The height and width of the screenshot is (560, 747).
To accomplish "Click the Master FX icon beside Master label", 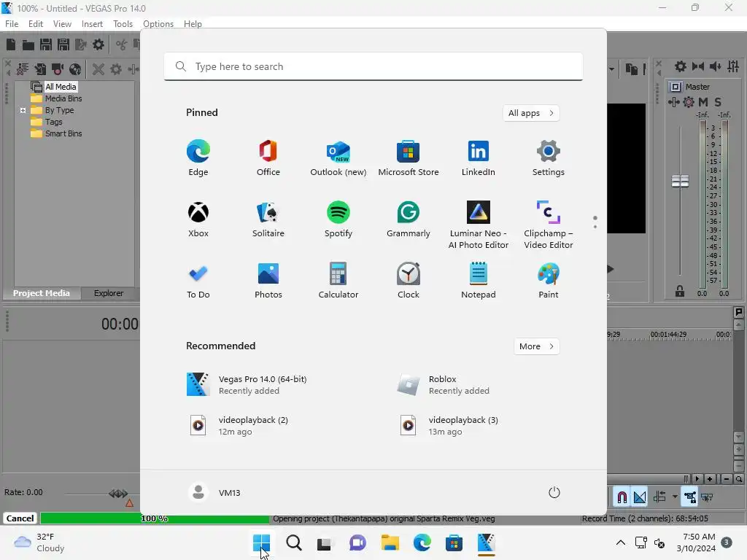I will (x=674, y=102).
